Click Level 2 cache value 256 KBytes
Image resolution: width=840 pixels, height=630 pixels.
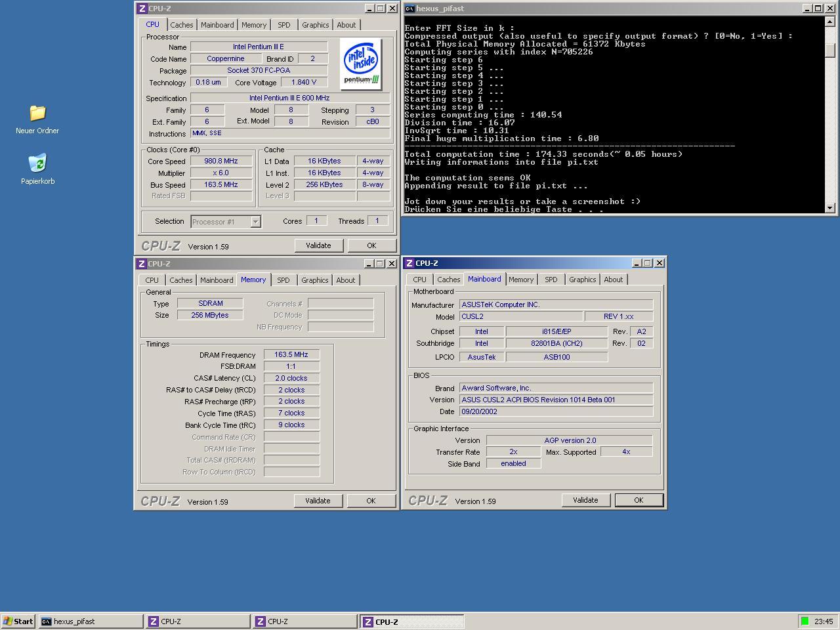[324, 184]
